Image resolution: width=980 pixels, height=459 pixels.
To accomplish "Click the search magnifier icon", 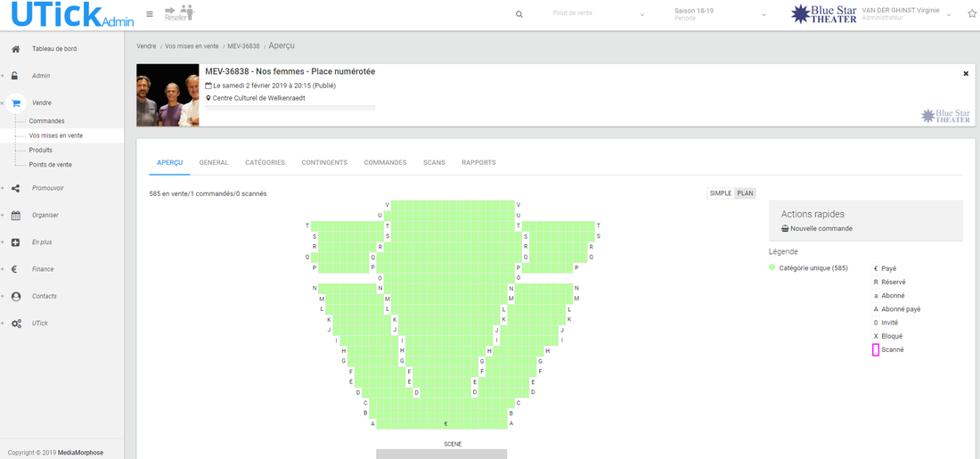I will pyautogui.click(x=519, y=14).
